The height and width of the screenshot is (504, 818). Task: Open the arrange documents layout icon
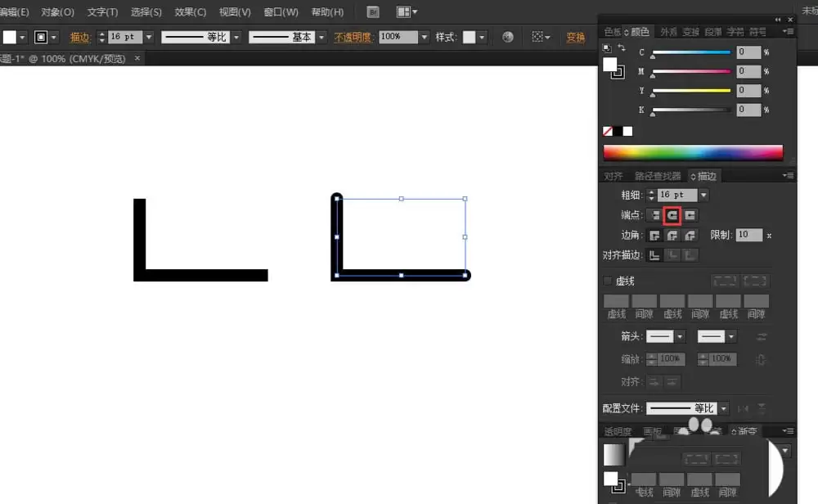coord(407,12)
